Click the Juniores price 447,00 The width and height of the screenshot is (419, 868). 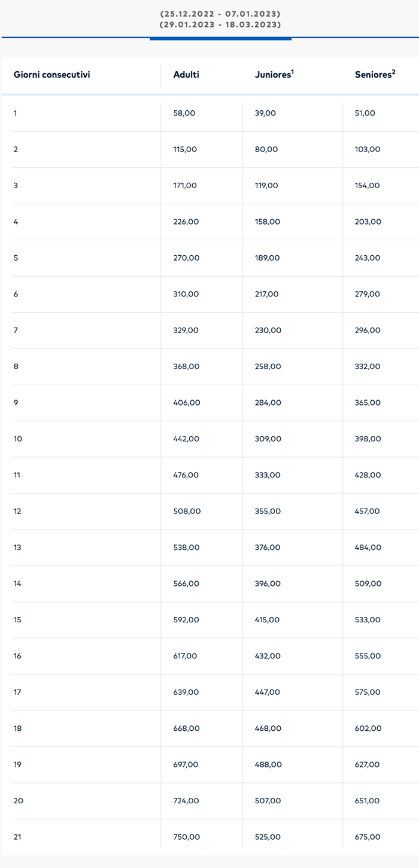tap(268, 692)
